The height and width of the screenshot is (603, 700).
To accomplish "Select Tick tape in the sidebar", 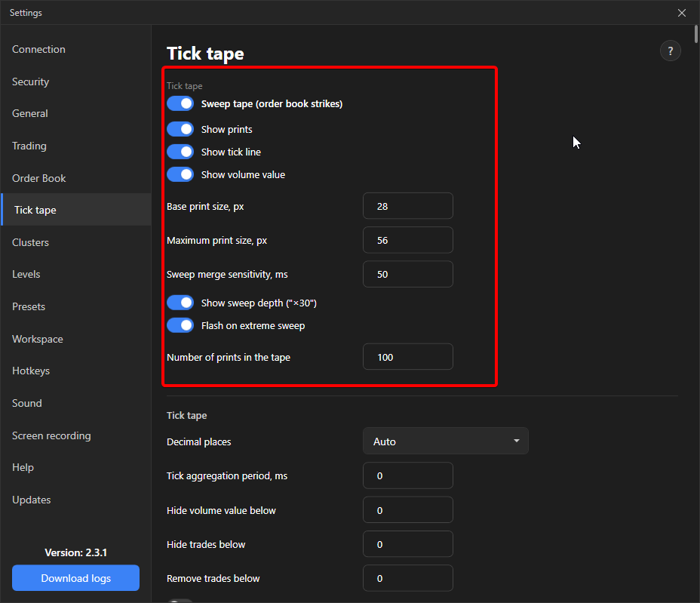I will [x=76, y=210].
